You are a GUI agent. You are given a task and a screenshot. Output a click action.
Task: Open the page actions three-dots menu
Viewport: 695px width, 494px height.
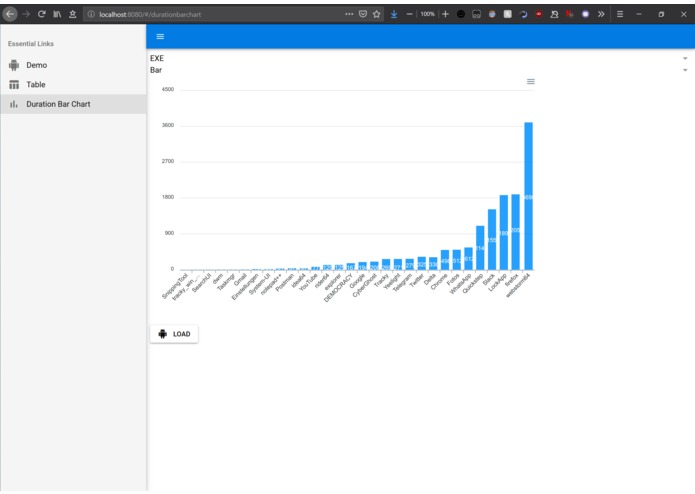coord(349,14)
